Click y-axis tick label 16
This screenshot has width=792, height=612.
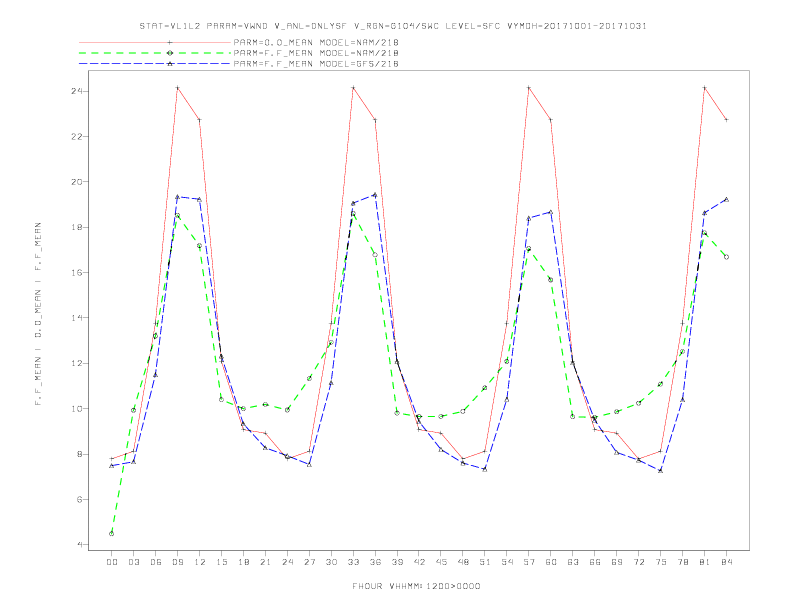tap(77, 273)
